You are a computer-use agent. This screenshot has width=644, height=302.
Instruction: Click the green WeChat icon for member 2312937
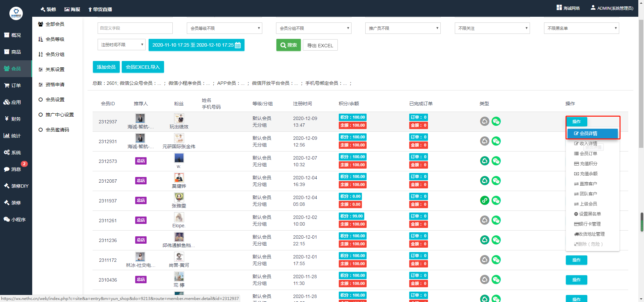pyautogui.click(x=496, y=121)
